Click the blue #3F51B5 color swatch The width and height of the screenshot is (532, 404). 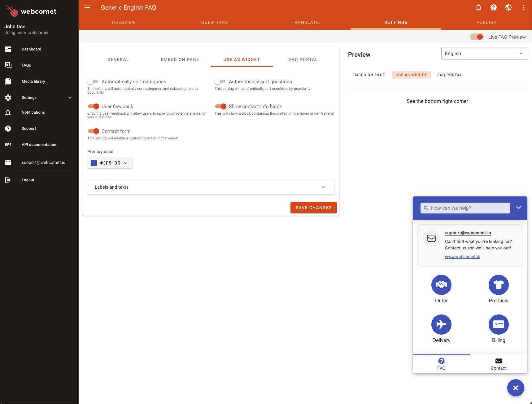(94, 163)
